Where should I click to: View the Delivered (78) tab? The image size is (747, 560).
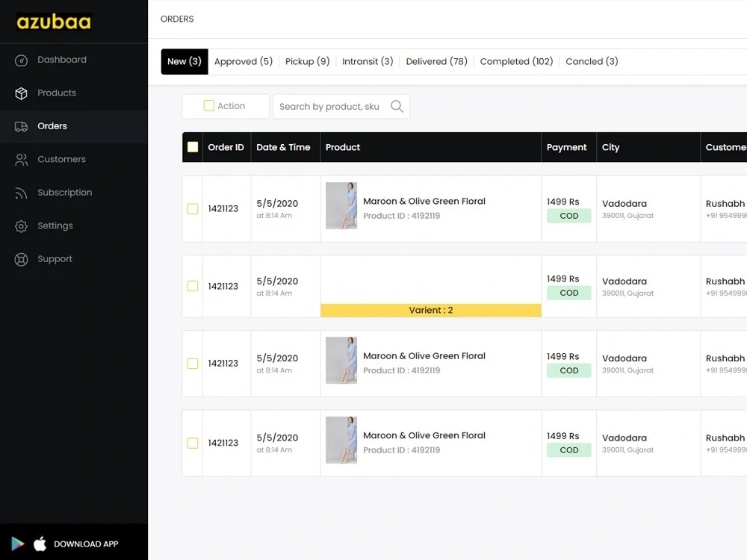pos(436,61)
